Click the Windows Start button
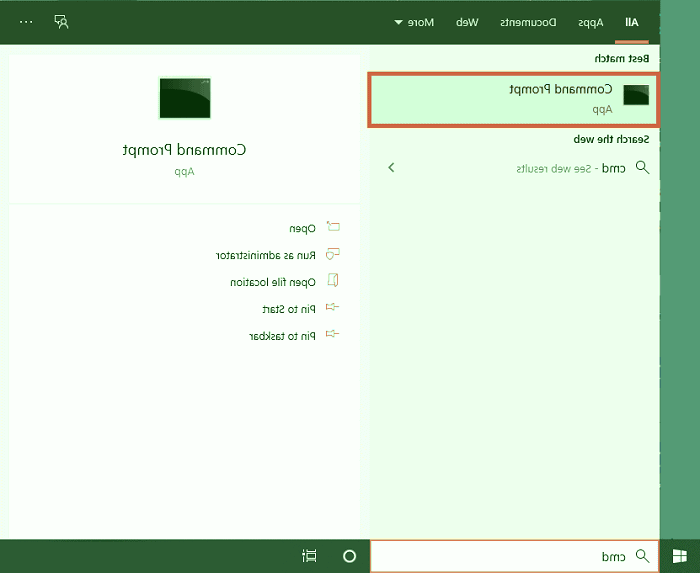The image size is (700, 573). point(680,556)
